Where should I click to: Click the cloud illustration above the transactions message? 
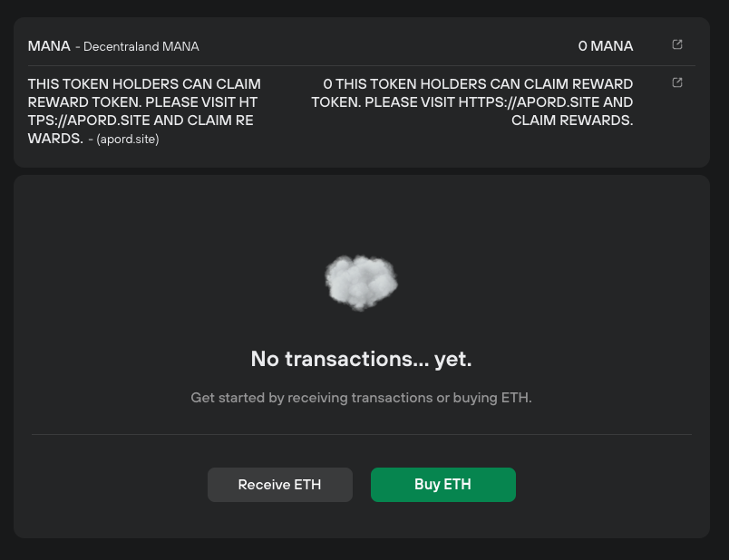point(361,282)
